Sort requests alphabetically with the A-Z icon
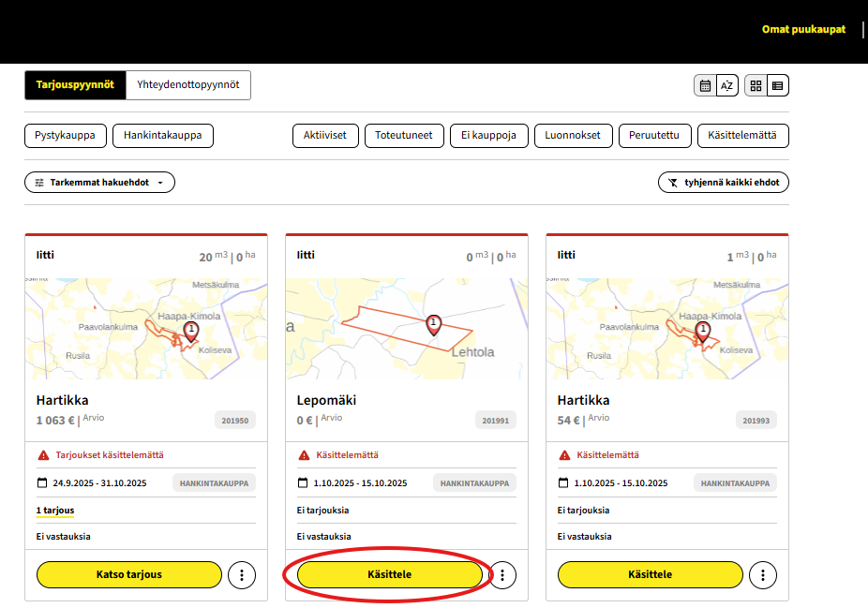 pyautogui.click(x=726, y=86)
